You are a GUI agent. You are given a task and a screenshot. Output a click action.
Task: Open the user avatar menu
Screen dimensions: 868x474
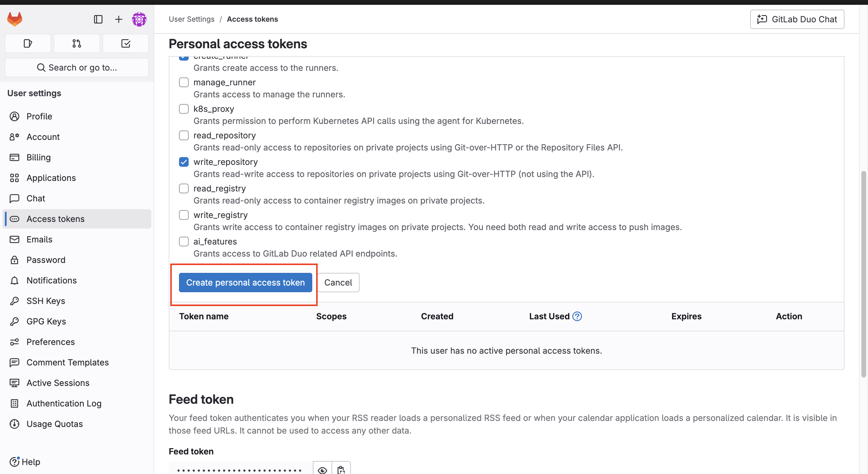click(x=139, y=19)
